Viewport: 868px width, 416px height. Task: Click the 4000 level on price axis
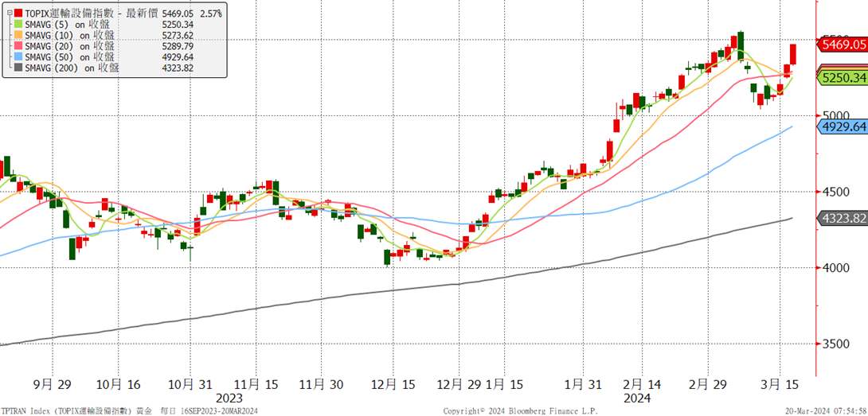[x=836, y=268]
